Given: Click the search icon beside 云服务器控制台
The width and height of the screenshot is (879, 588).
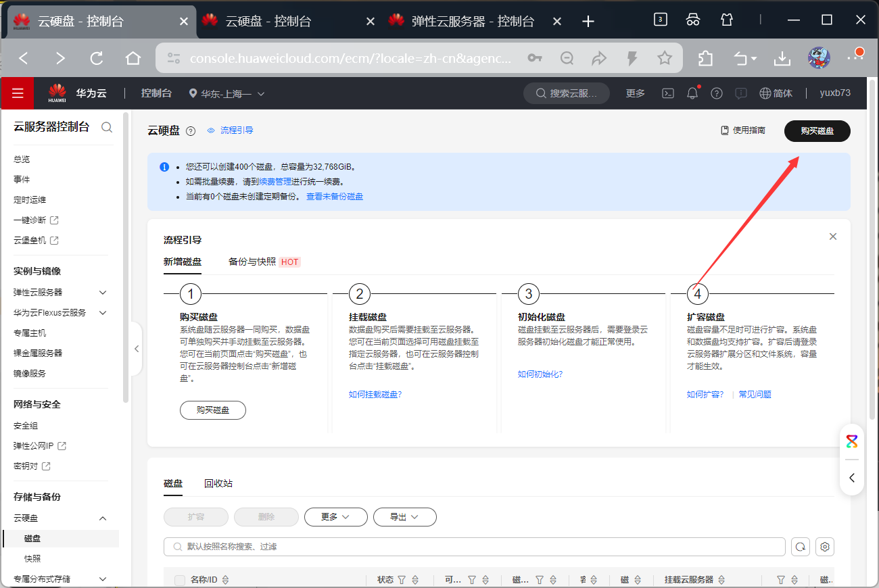Looking at the screenshot, I should click(107, 127).
